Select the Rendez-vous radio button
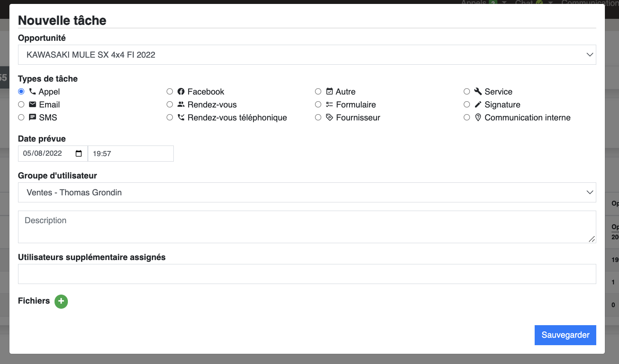This screenshot has height=364, width=619. [x=170, y=104]
